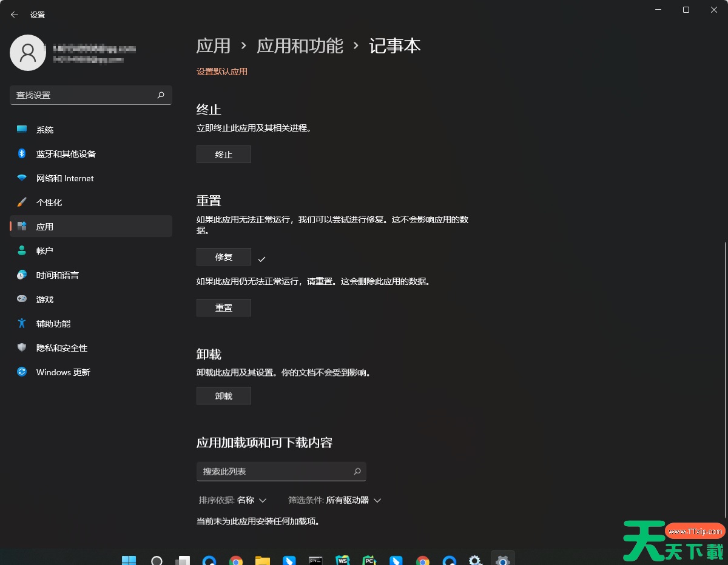
Task: Open Task View from the taskbar
Action: 183,561
